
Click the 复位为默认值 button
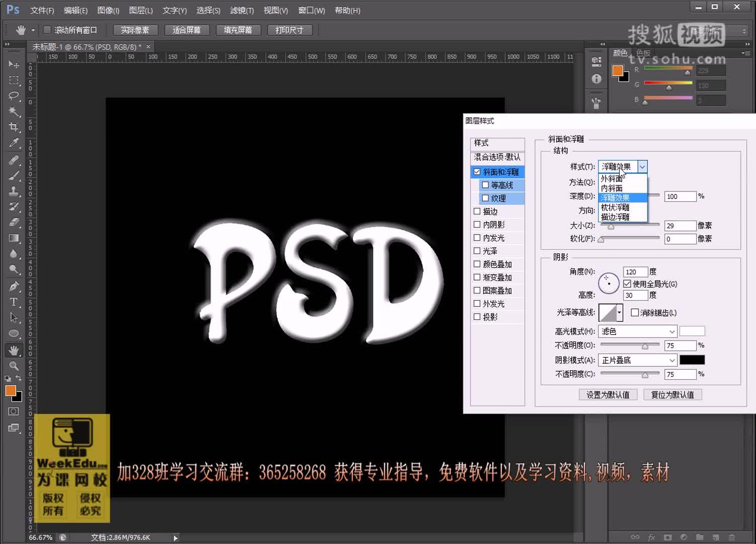click(672, 394)
